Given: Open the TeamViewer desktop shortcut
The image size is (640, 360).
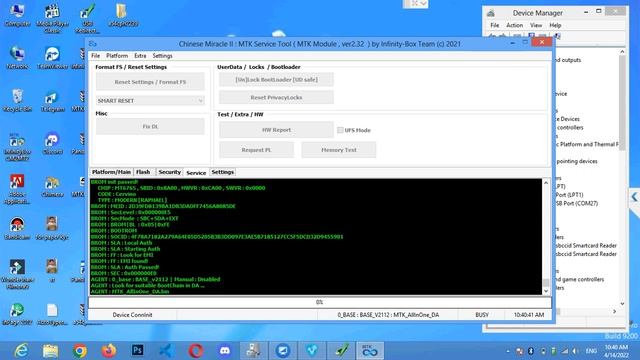Looking at the screenshot, I should coord(52,57).
